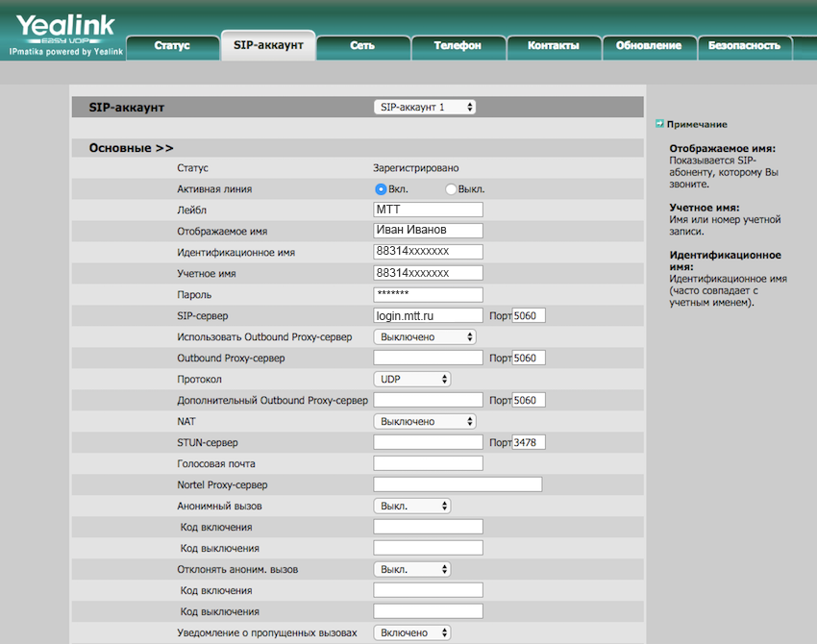Open the Обновление tab
The width and height of the screenshot is (817, 644).
[649, 46]
